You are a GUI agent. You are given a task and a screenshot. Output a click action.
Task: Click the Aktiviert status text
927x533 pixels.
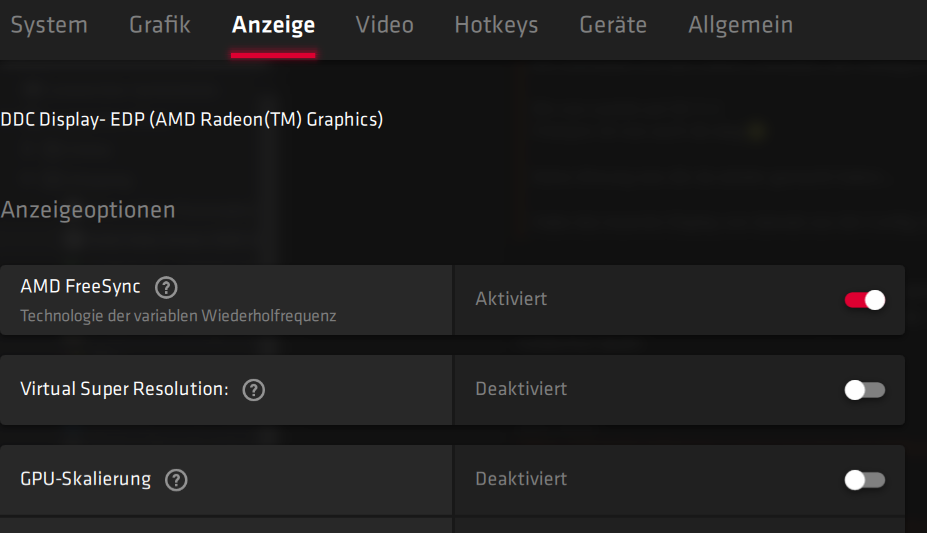tap(511, 299)
